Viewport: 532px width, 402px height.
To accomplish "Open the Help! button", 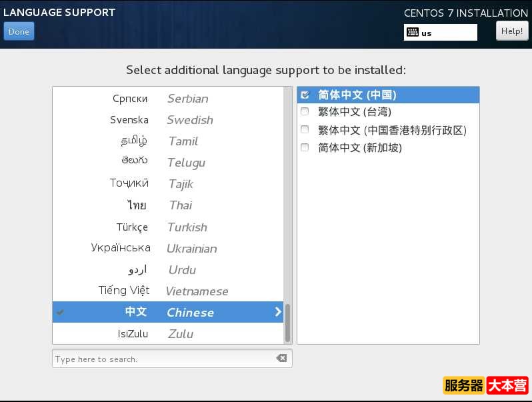I will coord(511,31).
